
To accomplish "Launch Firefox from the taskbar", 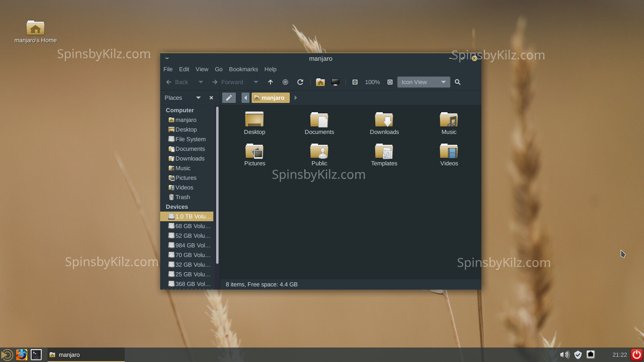I will 22,355.
